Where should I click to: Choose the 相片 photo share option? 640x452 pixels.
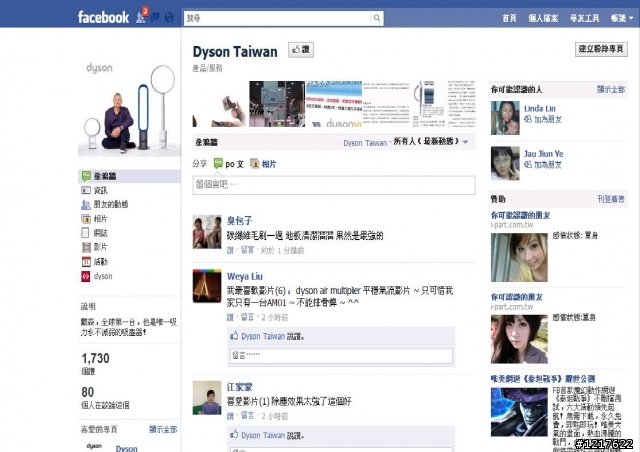(263, 164)
